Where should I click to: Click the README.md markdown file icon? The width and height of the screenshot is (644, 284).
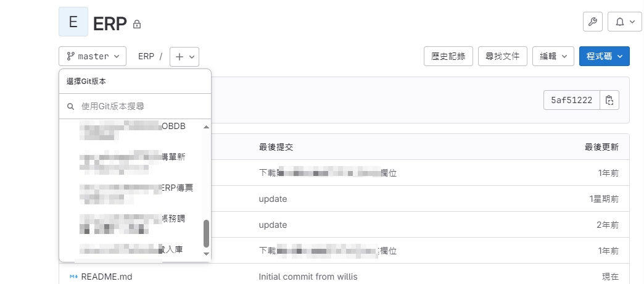point(73,277)
